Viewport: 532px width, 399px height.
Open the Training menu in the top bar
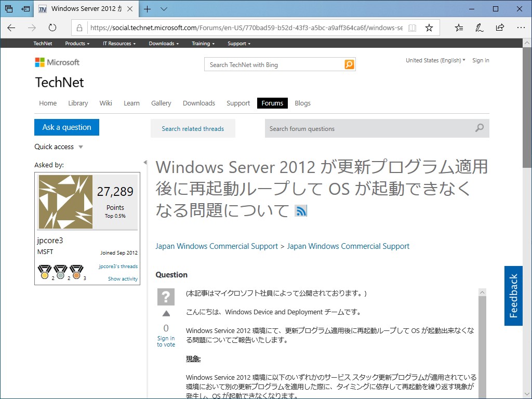(203, 44)
